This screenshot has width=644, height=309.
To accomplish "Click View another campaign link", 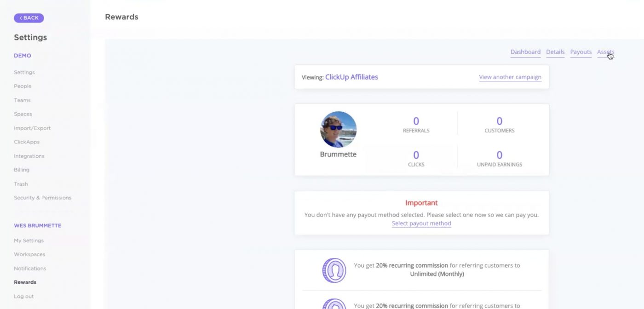I will coord(510,77).
